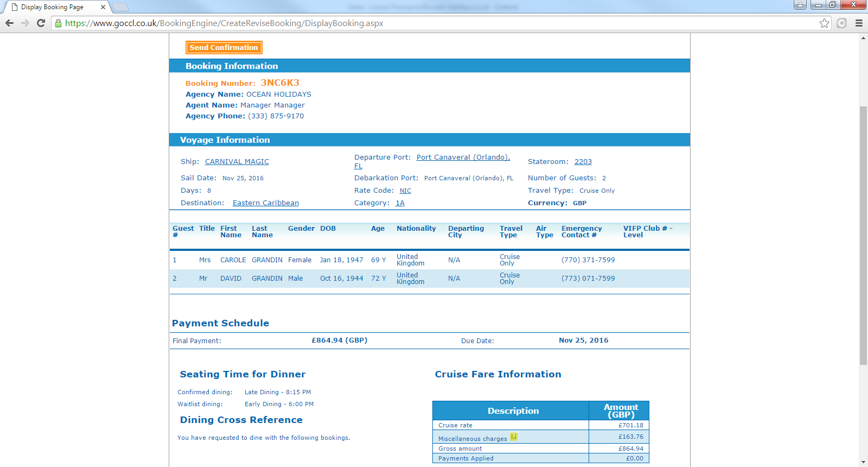
Task: Click booking number 3NC6K3
Action: (x=280, y=83)
